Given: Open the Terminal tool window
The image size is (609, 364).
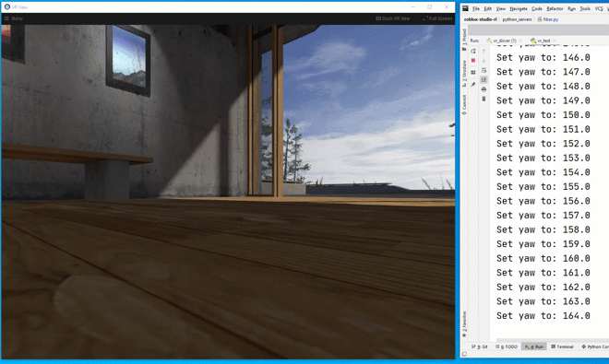Looking at the screenshot, I should [562, 346].
